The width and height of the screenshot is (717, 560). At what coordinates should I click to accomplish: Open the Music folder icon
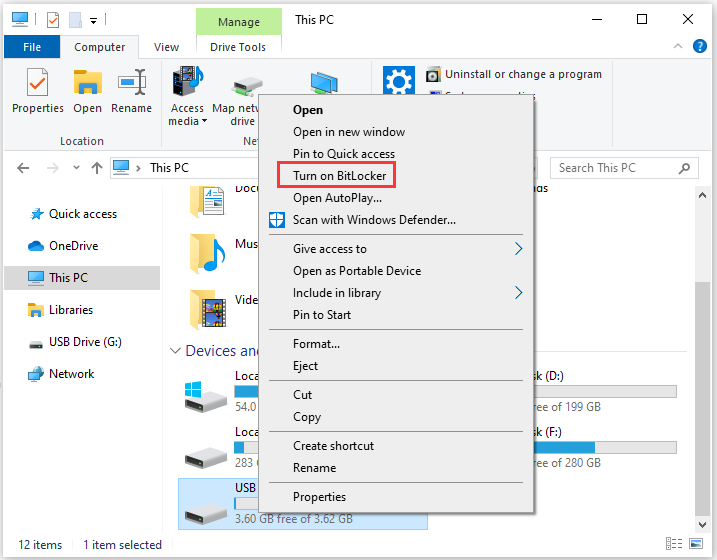tap(208, 253)
